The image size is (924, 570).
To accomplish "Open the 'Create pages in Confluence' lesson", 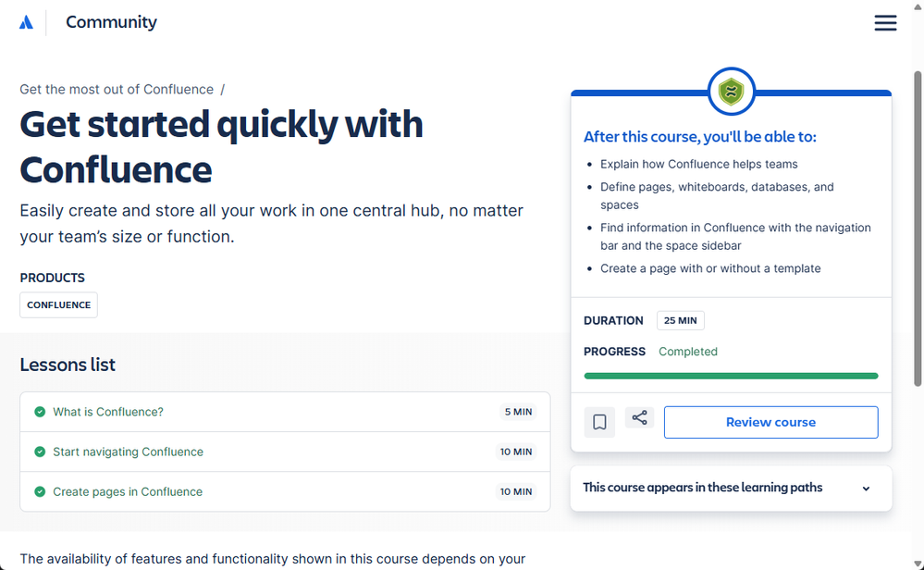I will point(128,491).
